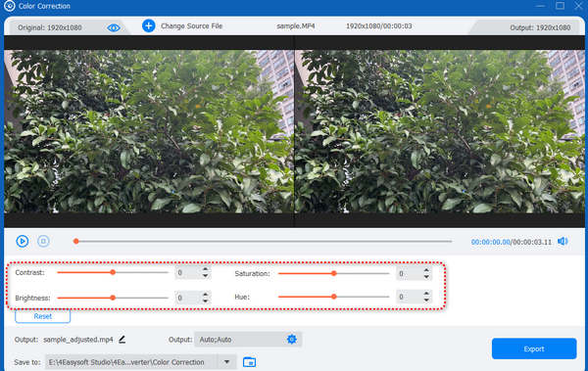Click the playback timeline handle
The height and width of the screenshot is (371, 588).
76,241
